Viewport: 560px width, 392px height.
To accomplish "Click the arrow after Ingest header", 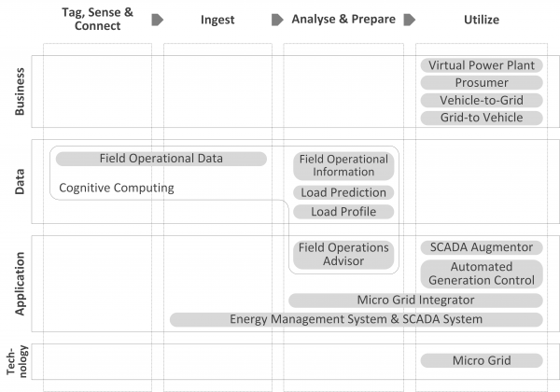I will 277,20.
